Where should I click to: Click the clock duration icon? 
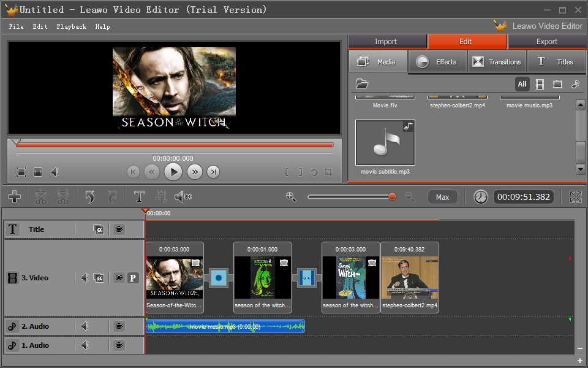tap(480, 197)
